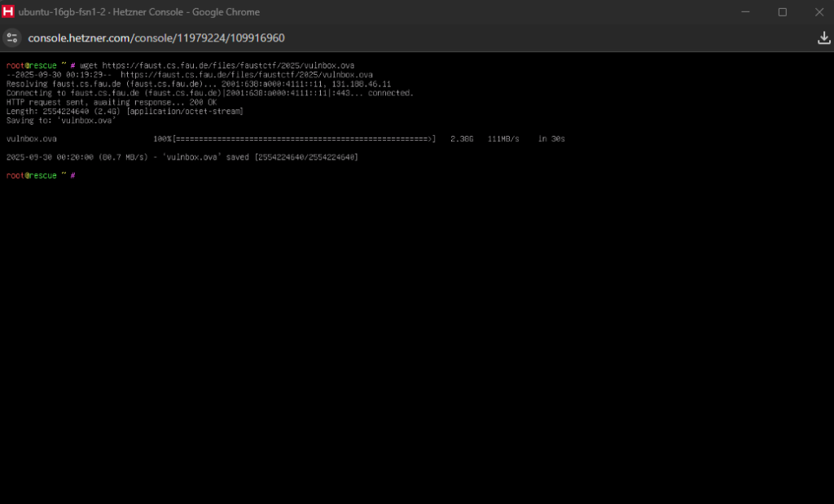
Task: Click the first root@rescue prompt label
Action: (33, 65)
